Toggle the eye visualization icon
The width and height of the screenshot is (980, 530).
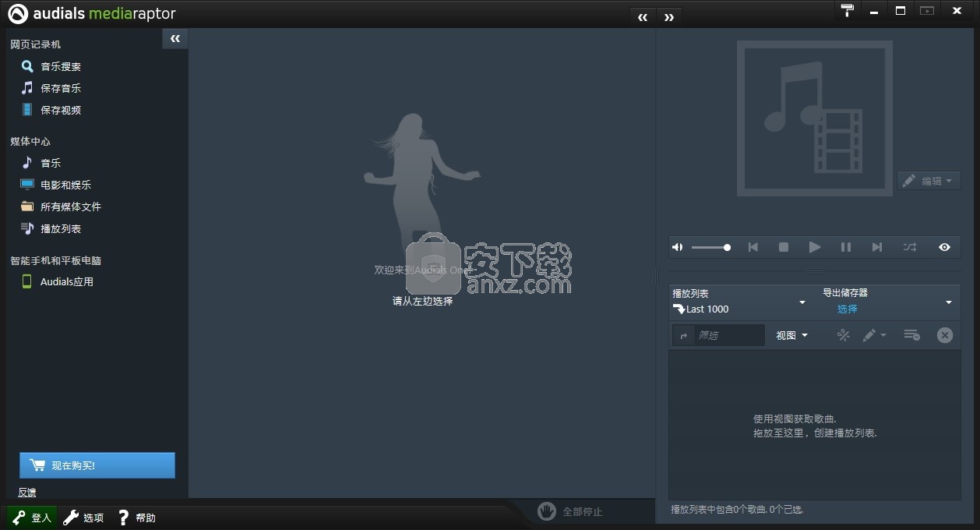click(x=944, y=247)
